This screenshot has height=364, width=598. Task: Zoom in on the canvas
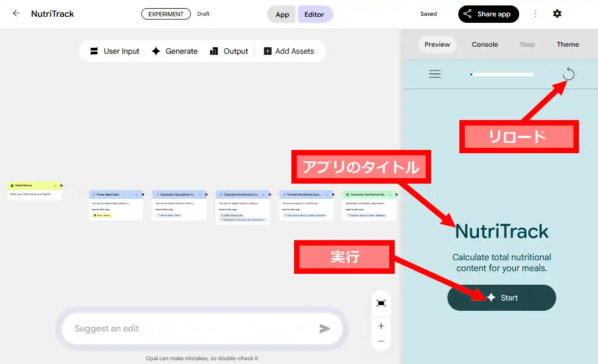click(381, 326)
